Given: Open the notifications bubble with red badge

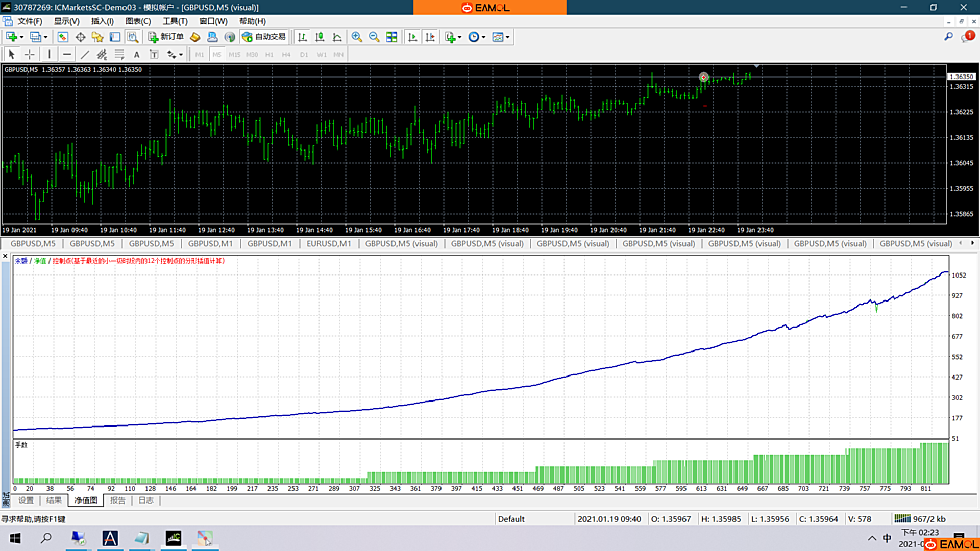Looking at the screenshot, I should click(967, 37).
